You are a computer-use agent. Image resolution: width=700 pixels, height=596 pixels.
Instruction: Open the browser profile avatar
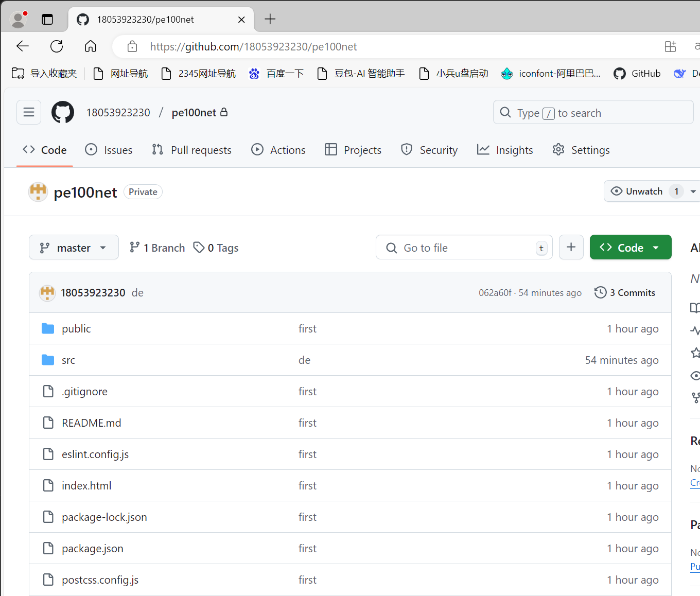pos(19,20)
